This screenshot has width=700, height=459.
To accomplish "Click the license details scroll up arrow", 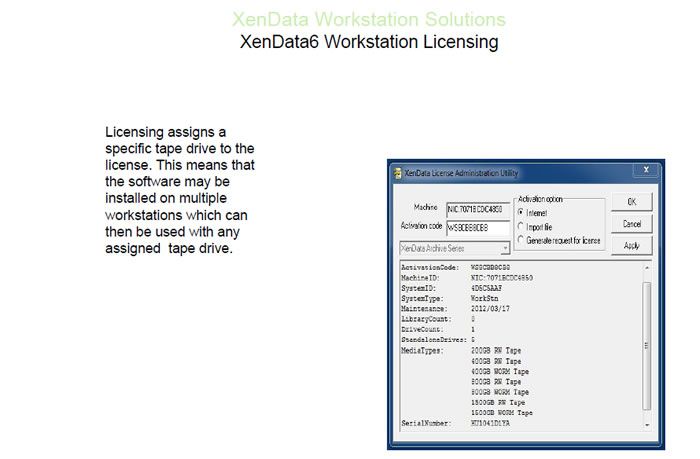I will coord(646,268).
